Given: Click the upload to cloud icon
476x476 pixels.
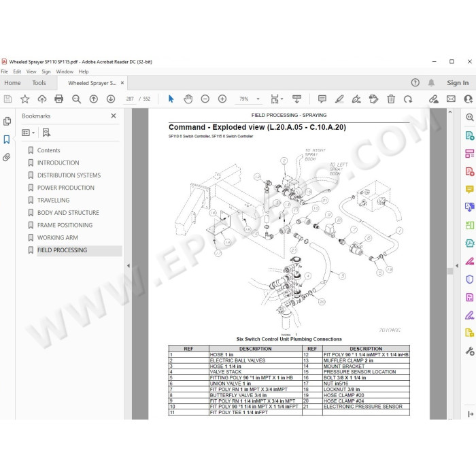Looking at the screenshot, I should pyautogui.click(x=42, y=99).
